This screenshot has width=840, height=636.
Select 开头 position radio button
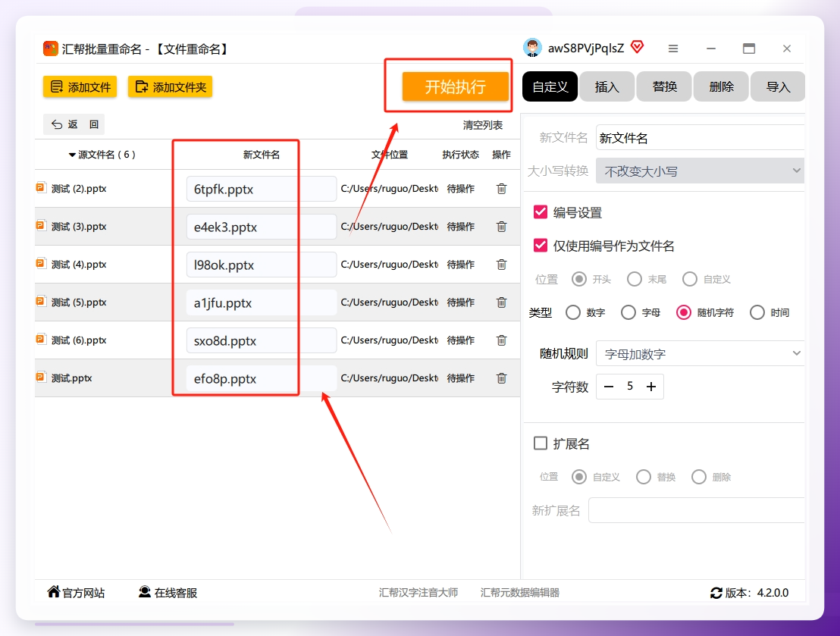click(579, 279)
